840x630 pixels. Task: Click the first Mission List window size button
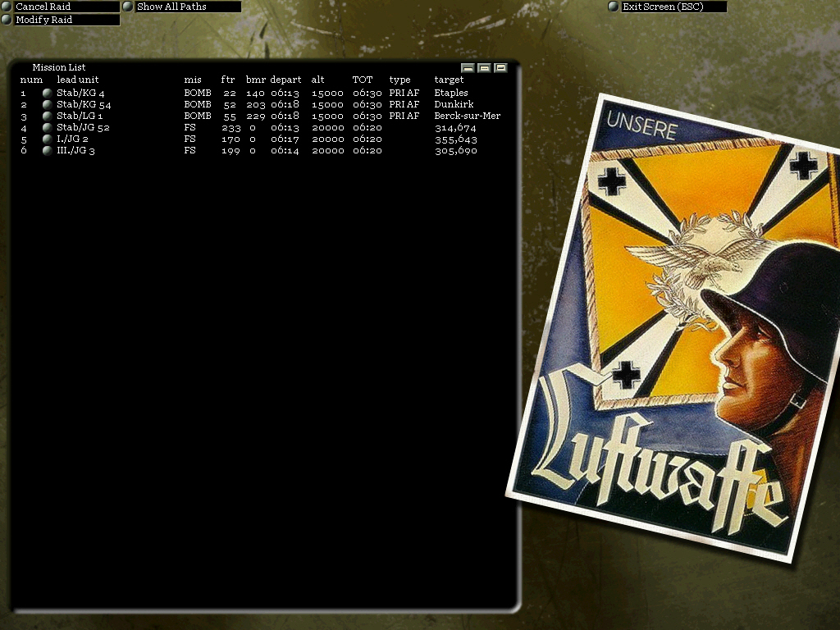468,67
